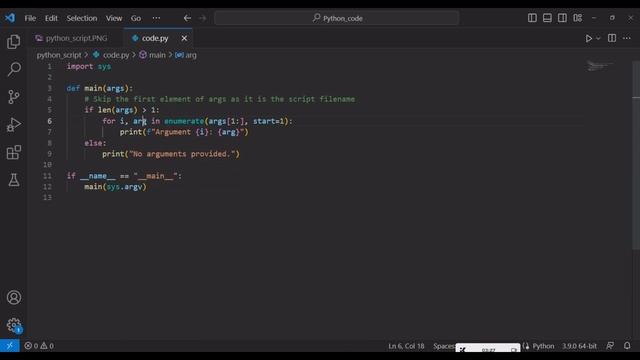640x360 pixels.
Task: Expand hidden menus with the ellipsis
Action: click(x=156, y=18)
